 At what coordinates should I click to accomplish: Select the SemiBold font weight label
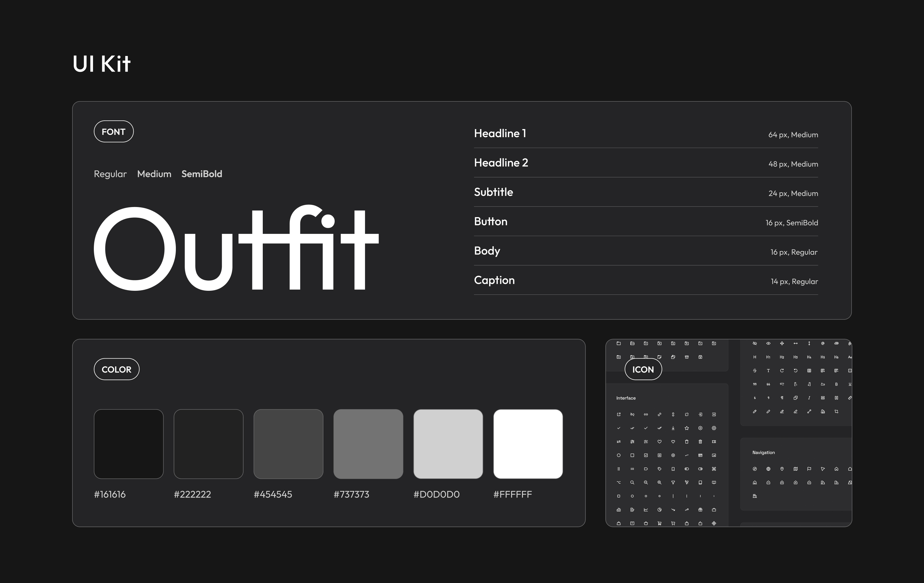pyautogui.click(x=202, y=174)
